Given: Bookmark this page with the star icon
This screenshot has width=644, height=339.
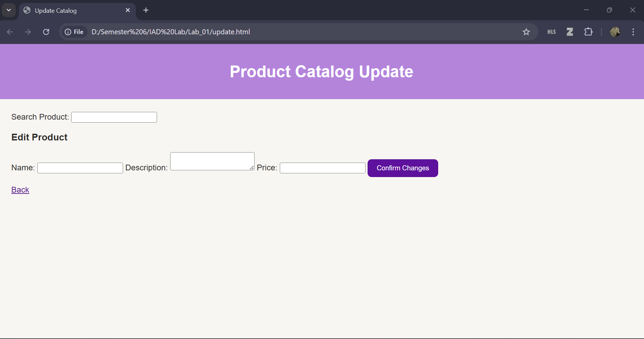Looking at the screenshot, I should pyautogui.click(x=526, y=32).
